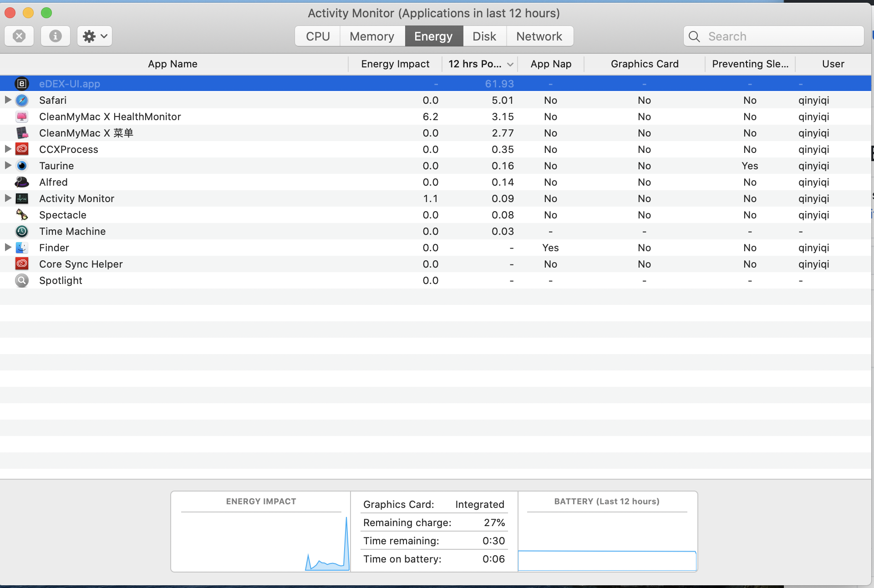Switch to the CPU tab
Image resolution: width=874 pixels, height=588 pixels.
[x=318, y=36]
